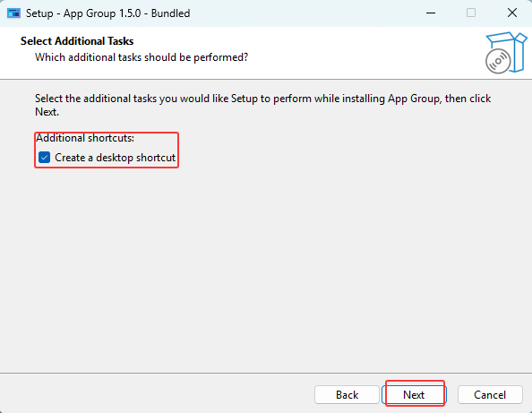Click 'Which additional tasks should be performed?' text
The image size is (532, 413).
pos(142,57)
